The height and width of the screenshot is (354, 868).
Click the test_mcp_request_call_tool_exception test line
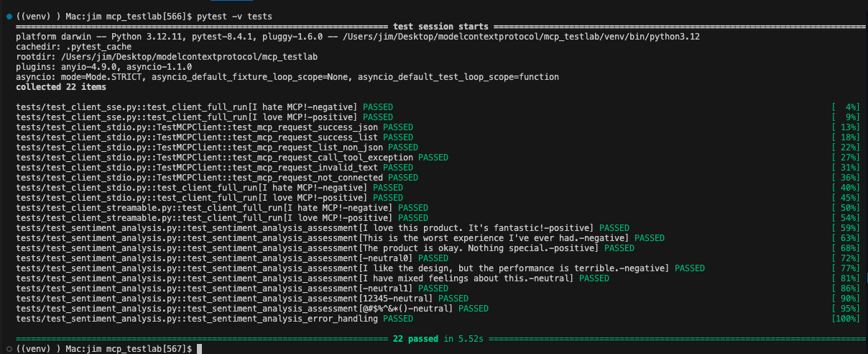(x=232, y=158)
